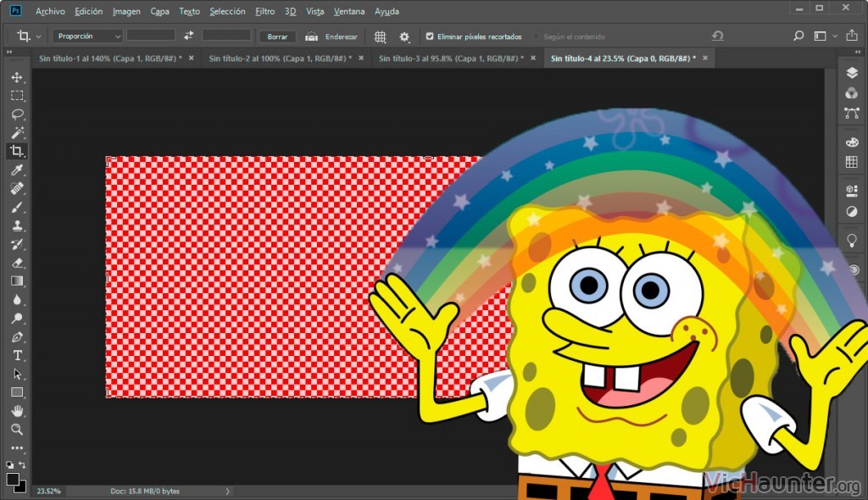
Task: Click the crop height input field
Action: point(226,36)
